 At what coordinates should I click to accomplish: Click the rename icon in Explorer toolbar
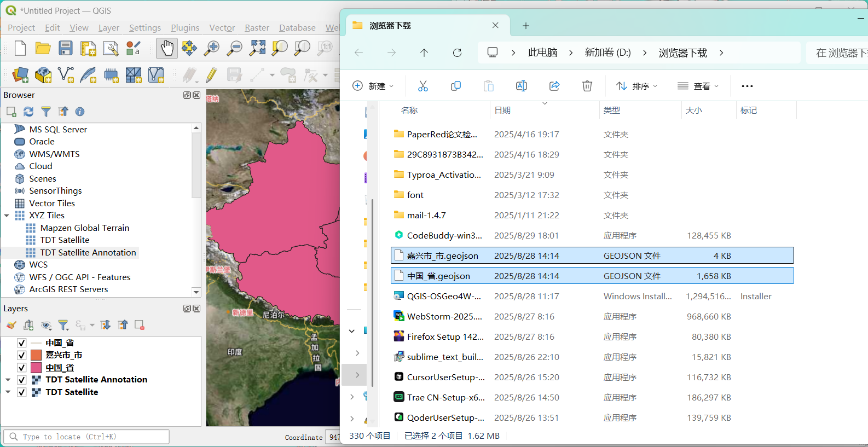(521, 86)
